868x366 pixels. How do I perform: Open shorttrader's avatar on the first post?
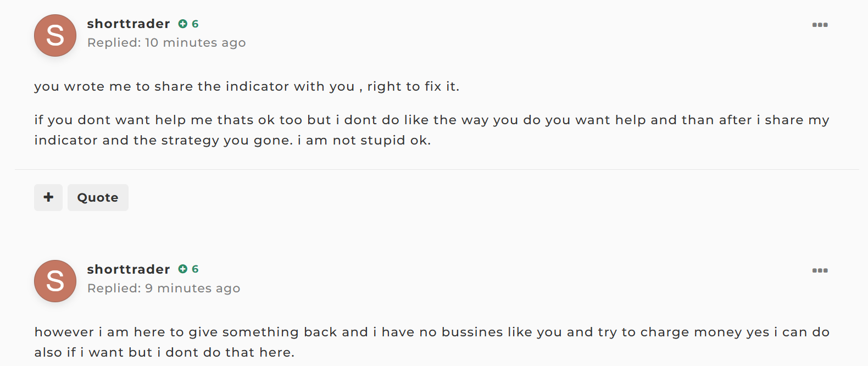click(55, 35)
